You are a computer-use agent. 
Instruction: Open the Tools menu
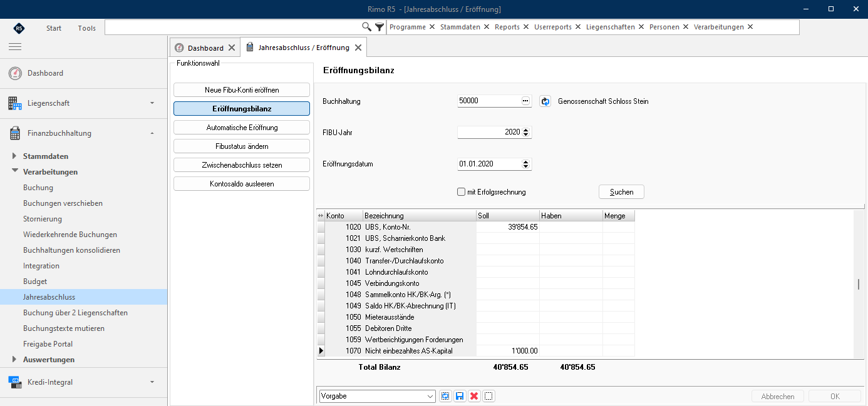tap(87, 28)
